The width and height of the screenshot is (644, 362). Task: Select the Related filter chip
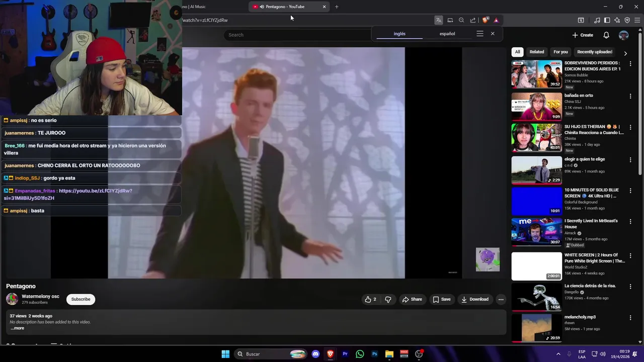pos(537,52)
